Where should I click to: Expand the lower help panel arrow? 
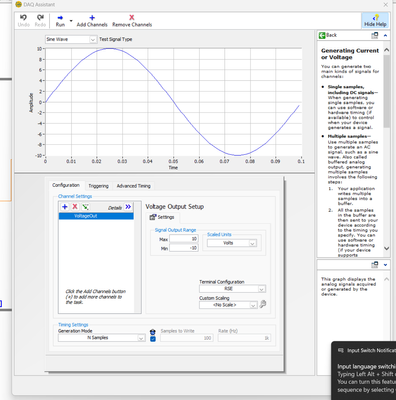point(385,265)
